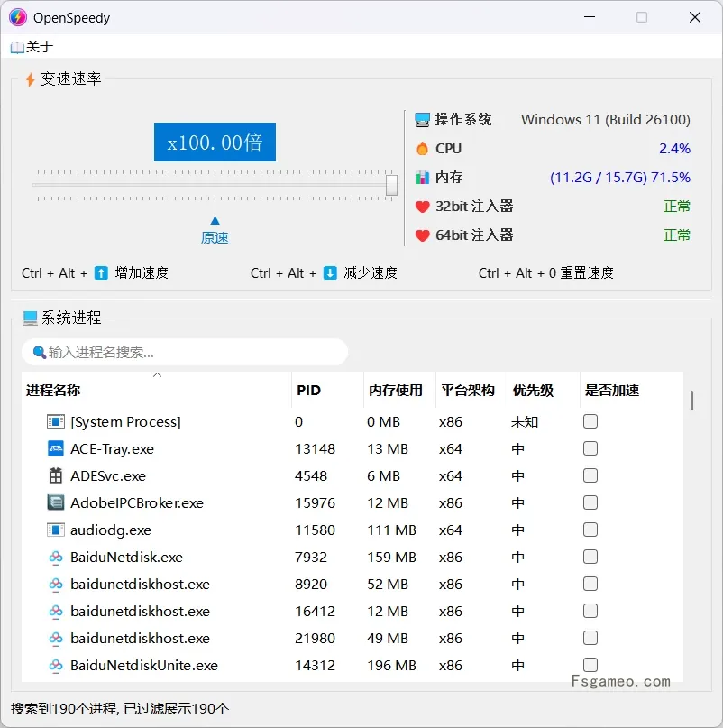723x728 pixels.
Task: Toggle acceleration for BaiduNetdiskUnite.exe
Action: 590,665
